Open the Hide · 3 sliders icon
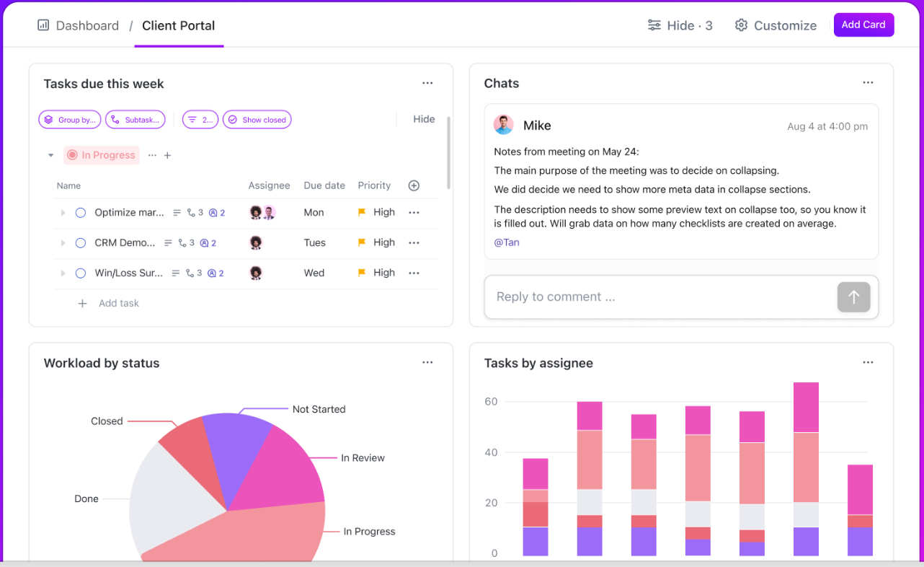 coord(654,25)
